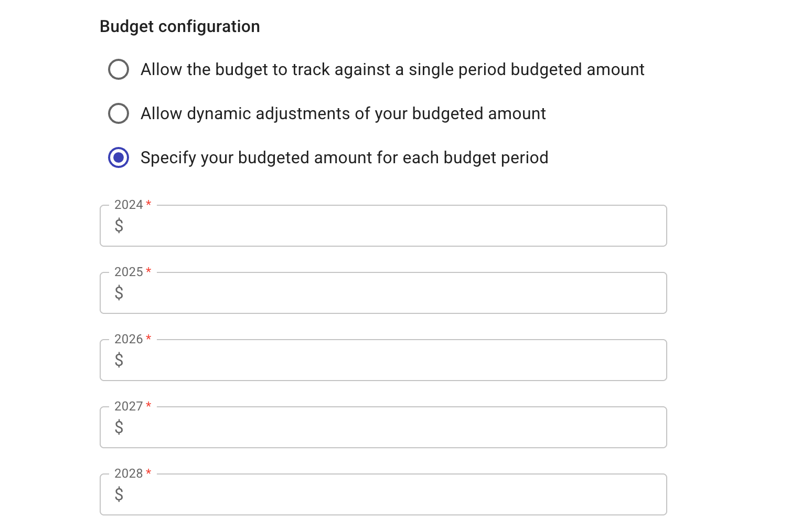Click the label for single period tracking option
Image resolution: width=812 pixels, height=527 pixels.
click(x=392, y=69)
